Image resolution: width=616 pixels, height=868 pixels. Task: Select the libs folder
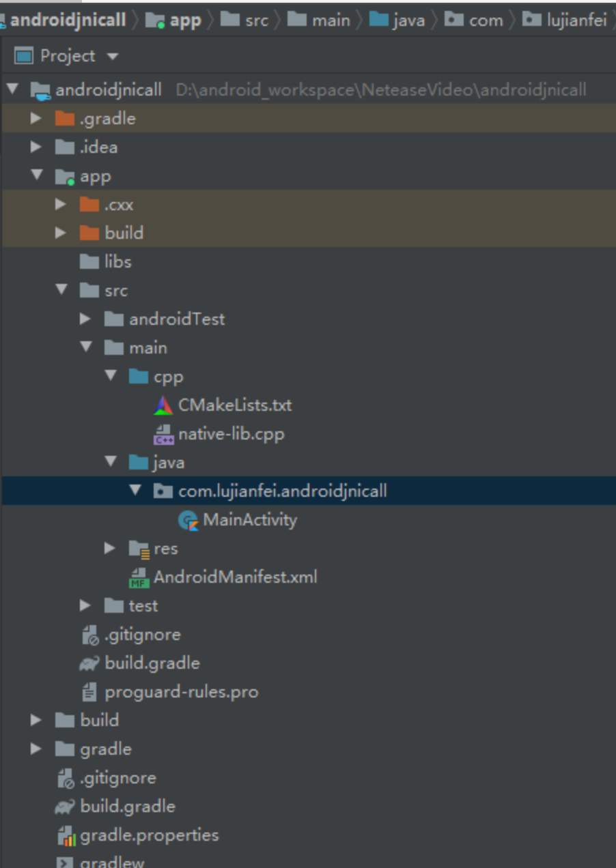click(117, 262)
